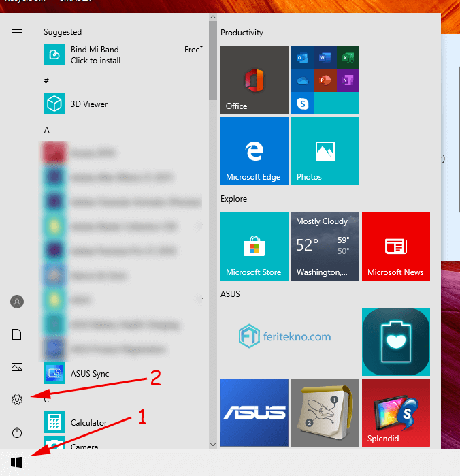Select the Explore group heading
This screenshot has width=460, height=476.
click(233, 199)
